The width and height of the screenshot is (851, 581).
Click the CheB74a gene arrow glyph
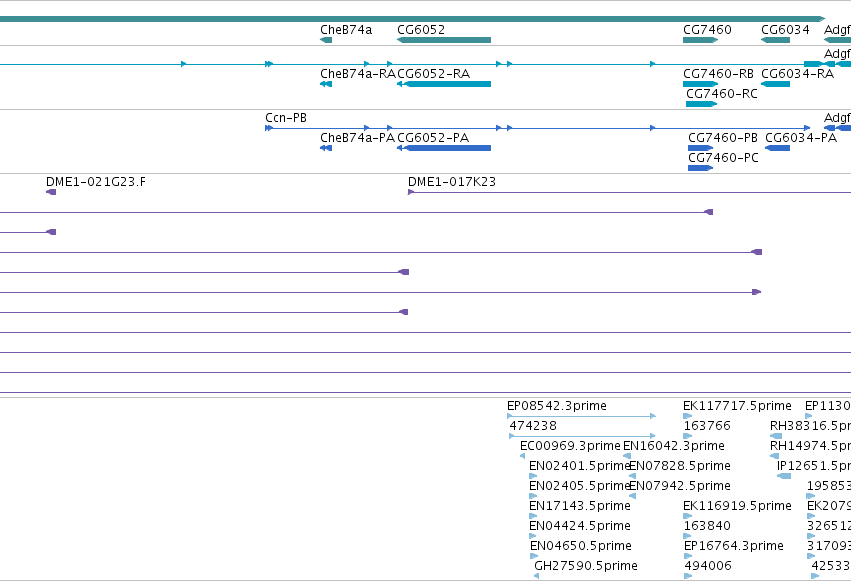point(326,40)
